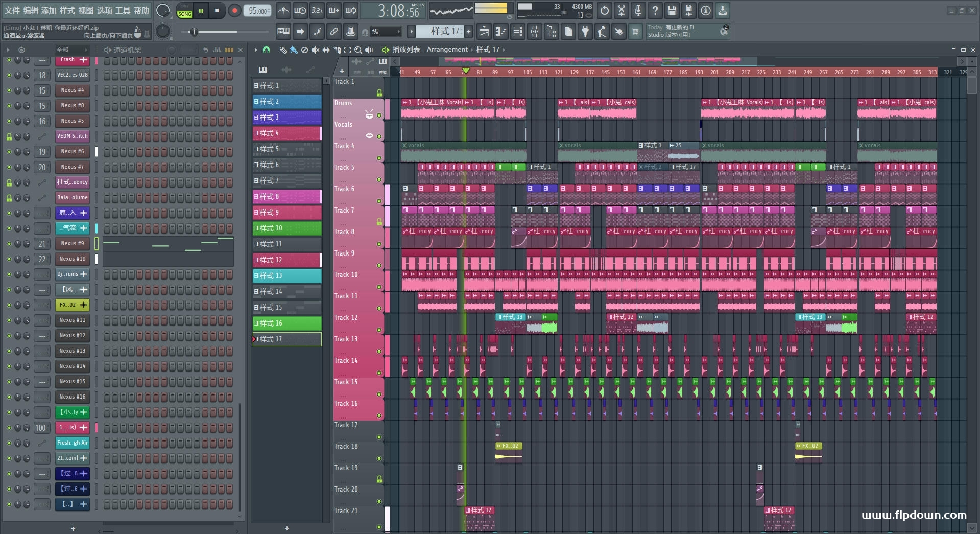Click the metronome icon

283,10
